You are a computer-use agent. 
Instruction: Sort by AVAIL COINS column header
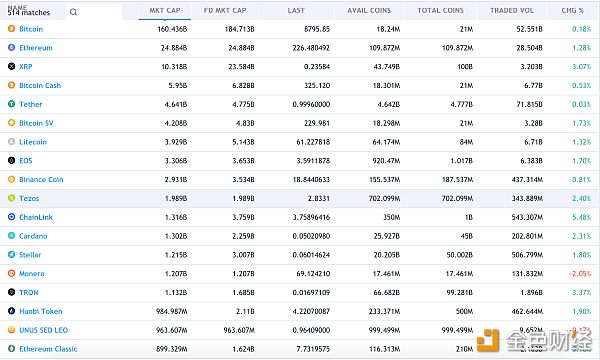pyautogui.click(x=369, y=11)
